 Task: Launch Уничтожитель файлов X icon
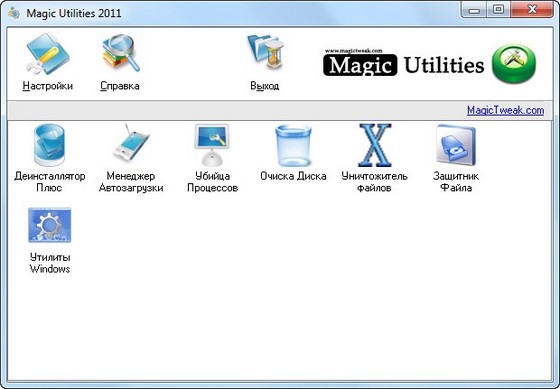(375, 145)
